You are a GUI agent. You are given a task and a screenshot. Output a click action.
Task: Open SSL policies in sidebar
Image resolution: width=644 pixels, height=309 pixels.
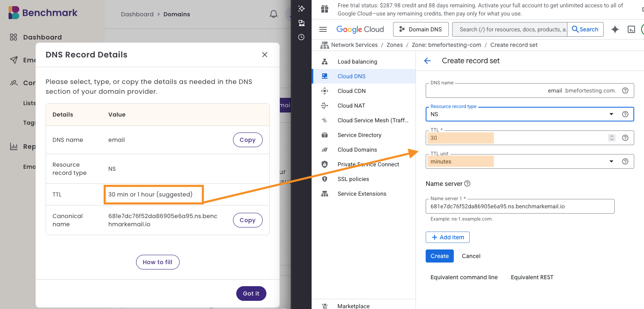tap(364, 179)
